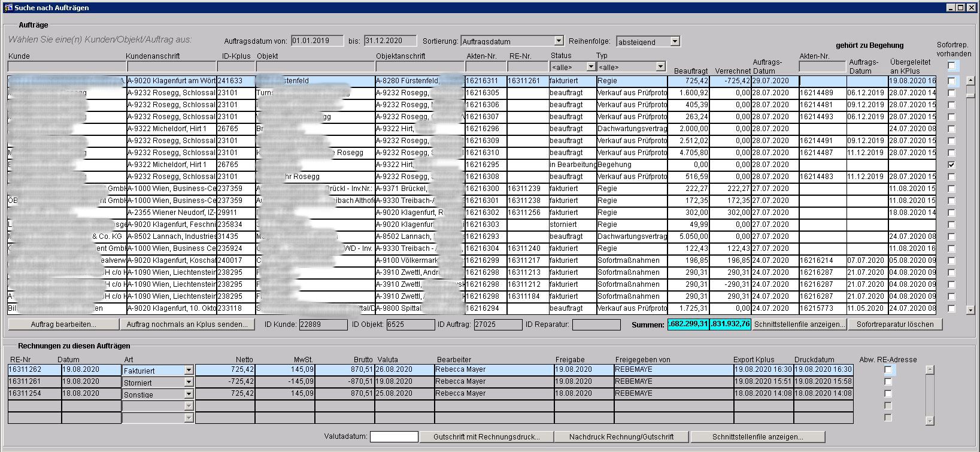Click the cyan Summen Beauftragt total field
Screen dimensions: 980x452
pyautogui.click(x=688, y=324)
